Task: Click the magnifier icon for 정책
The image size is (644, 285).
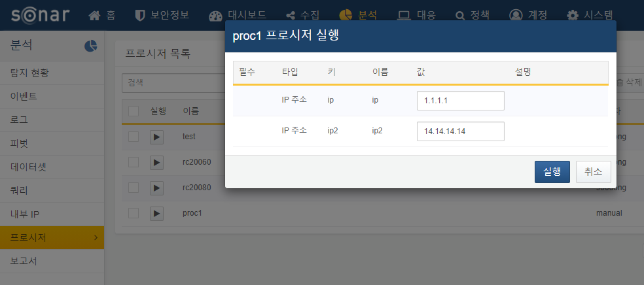Action: (x=460, y=16)
